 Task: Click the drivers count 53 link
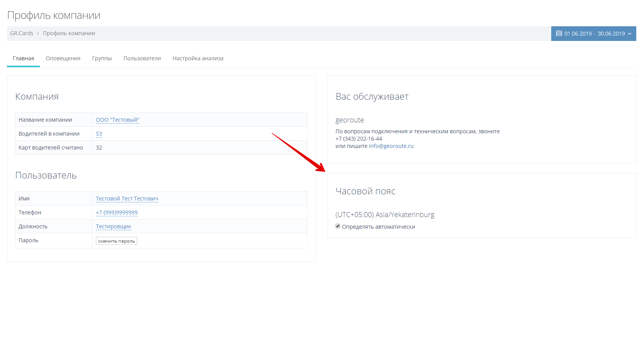[99, 134]
